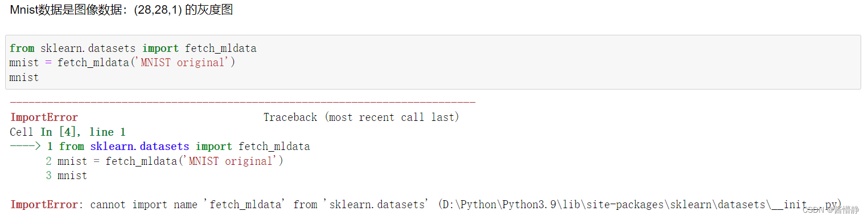Click the 'MNIST original' string in code cell

[182, 63]
